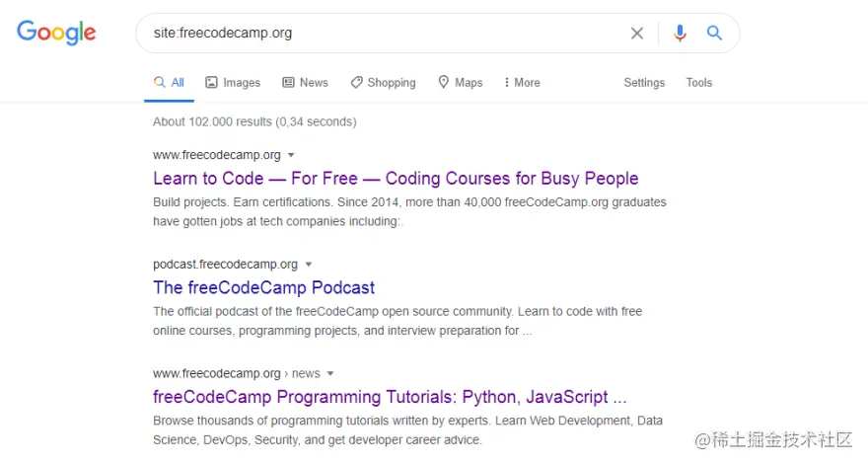Click 'About 102.000 results' stats text
Image resolution: width=868 pixels, height=465 pixels.
click(x=254, y=122)
